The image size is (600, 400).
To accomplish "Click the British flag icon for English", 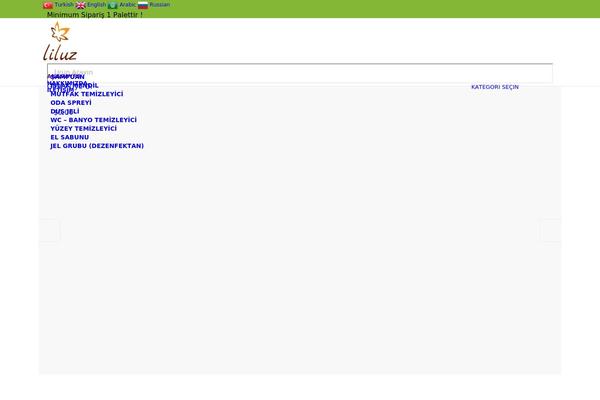I will coord(80,5).
